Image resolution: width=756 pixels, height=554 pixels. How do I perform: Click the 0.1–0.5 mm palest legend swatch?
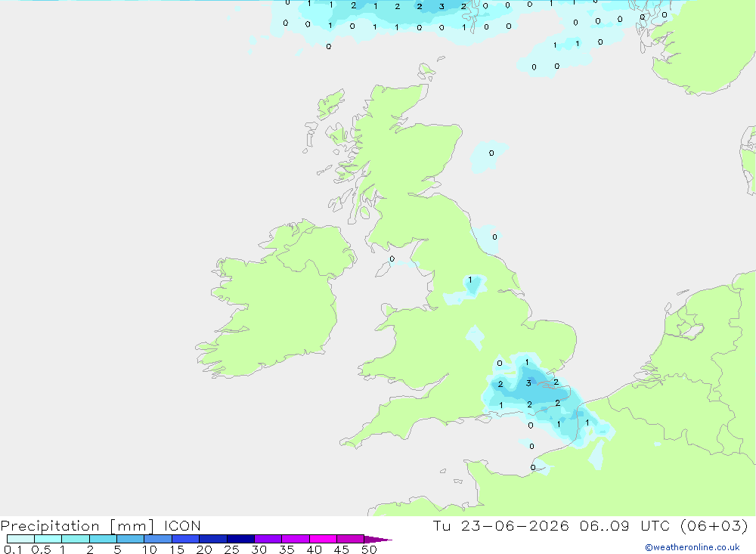tap(20, 539)
